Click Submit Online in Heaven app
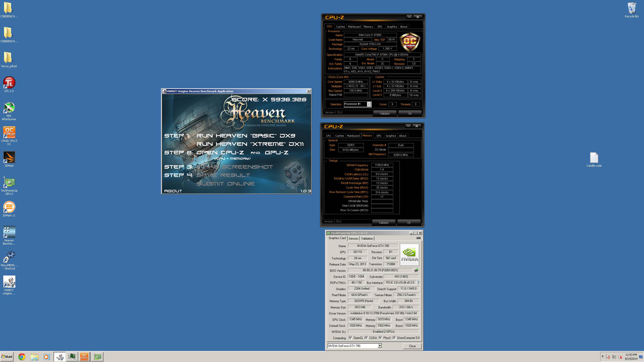This screenshot has height=362, width=644. point(225,184)
